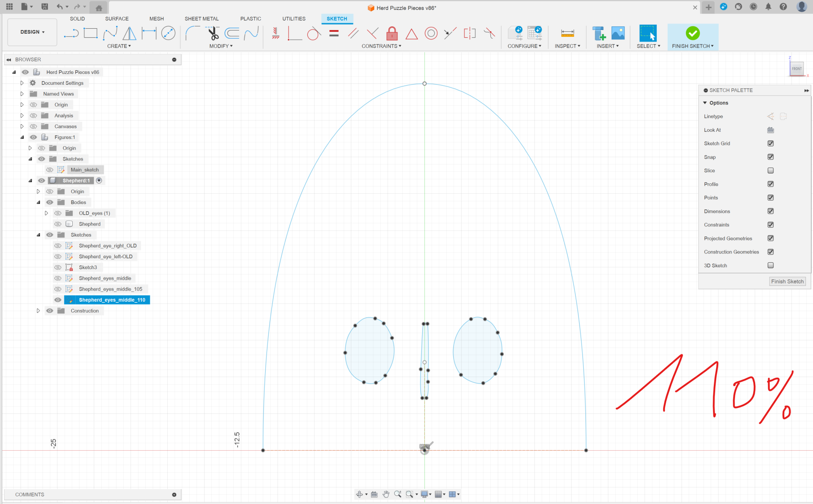Viewport: 813px width, 504px height.
Task: Enable the Slice checkbox
Action: (770, 170)
